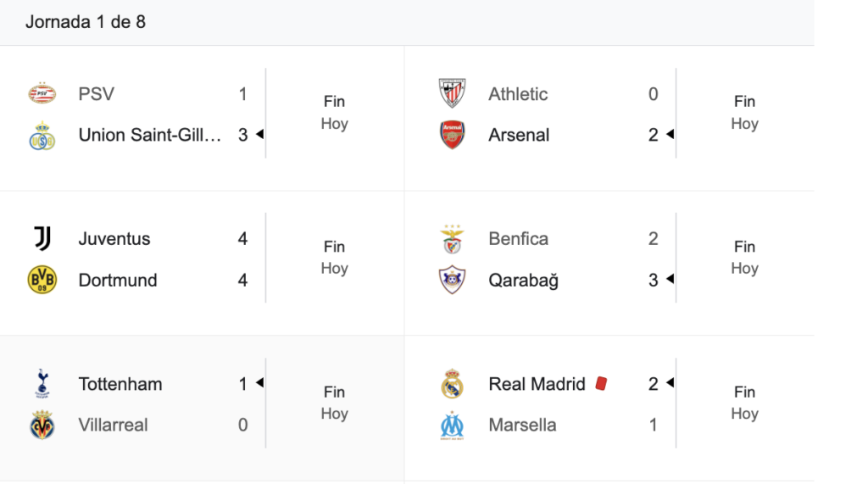The height and width of the screenshot is (484, 868).
Task: Click the Union Saint-Gilloise crest
Action: click(x=42, y=136)
